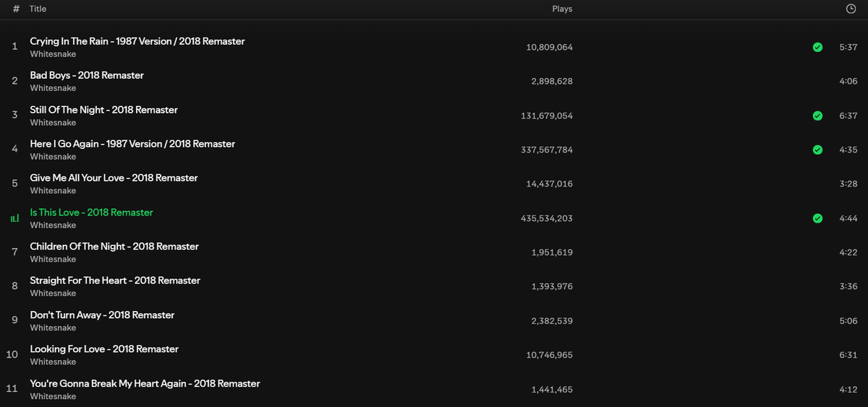868x407 pixels.
Task: Select the Looking For Love track title
Action: click(x=104, y=349)
